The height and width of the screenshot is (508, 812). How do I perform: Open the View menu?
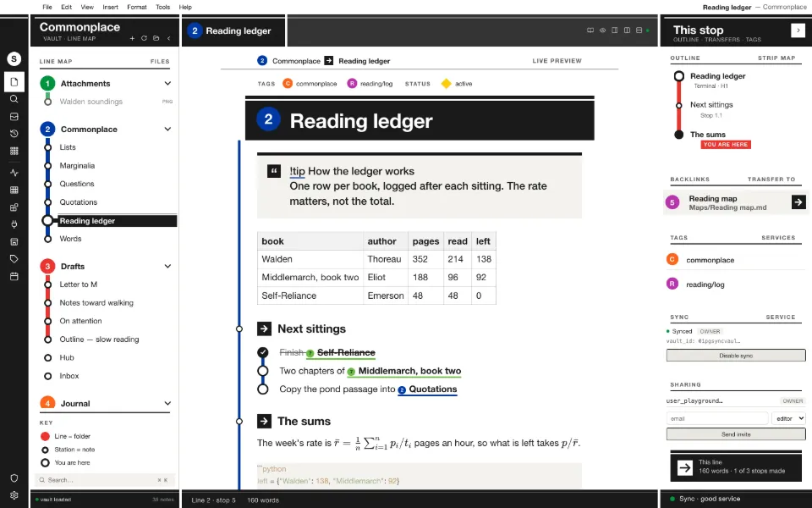[87, 8]
